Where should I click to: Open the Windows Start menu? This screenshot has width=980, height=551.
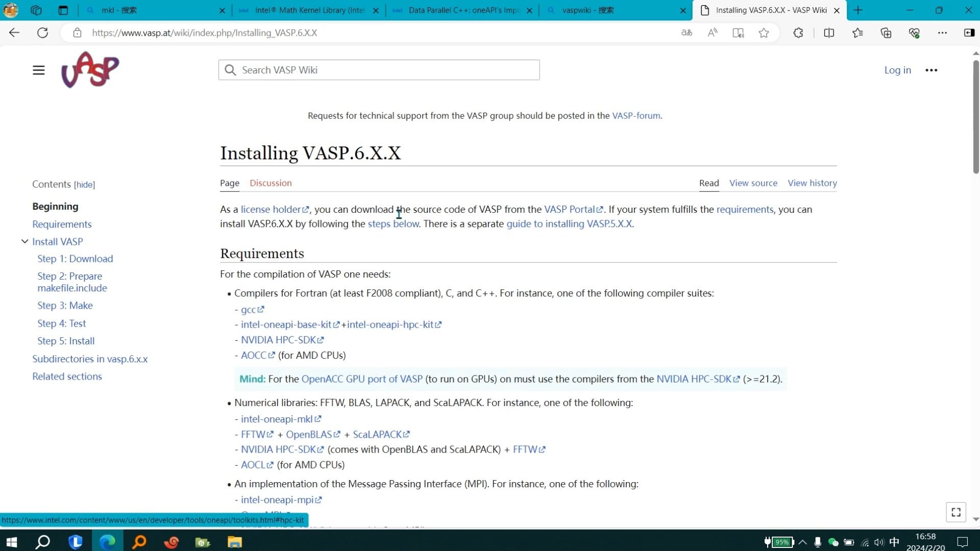(x=11, y=541)
